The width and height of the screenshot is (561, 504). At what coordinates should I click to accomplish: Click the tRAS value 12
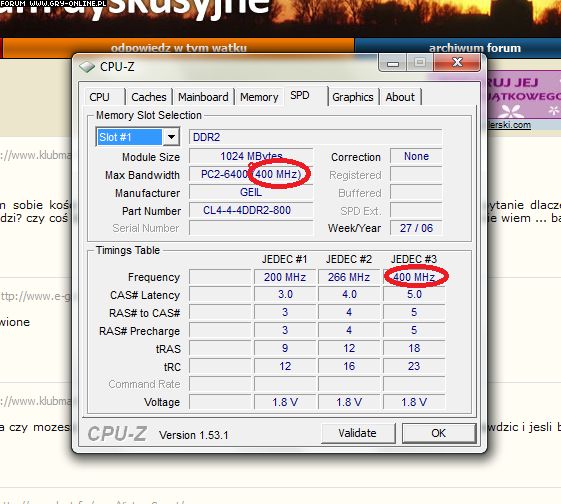pyautogui.click(x=349, y=348)
